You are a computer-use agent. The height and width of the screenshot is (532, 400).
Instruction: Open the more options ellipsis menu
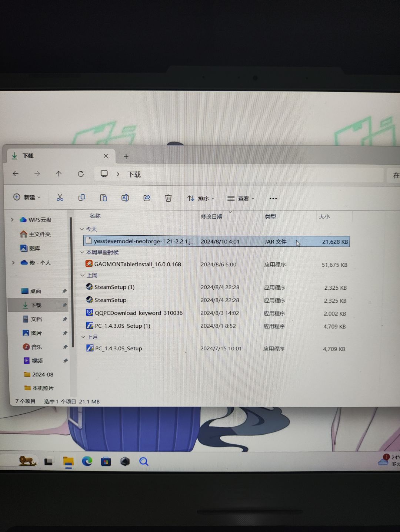[x=273, y=199]
